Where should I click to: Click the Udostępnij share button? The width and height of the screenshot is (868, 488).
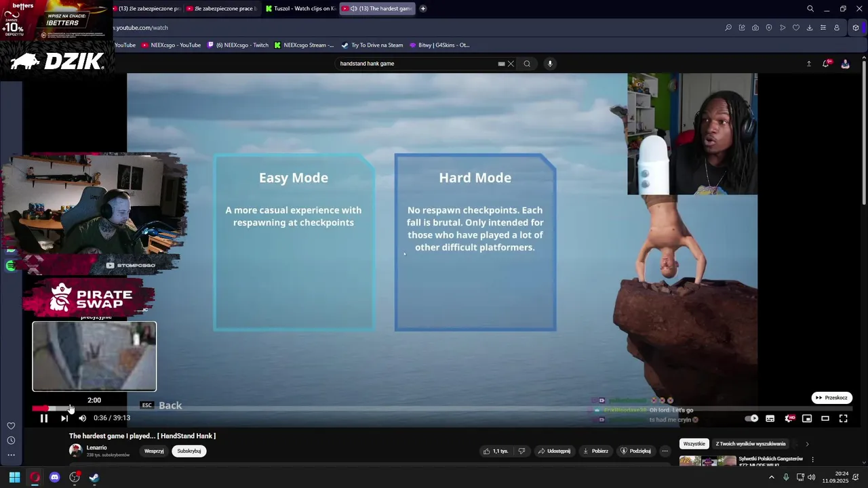(x=553, y=451)
